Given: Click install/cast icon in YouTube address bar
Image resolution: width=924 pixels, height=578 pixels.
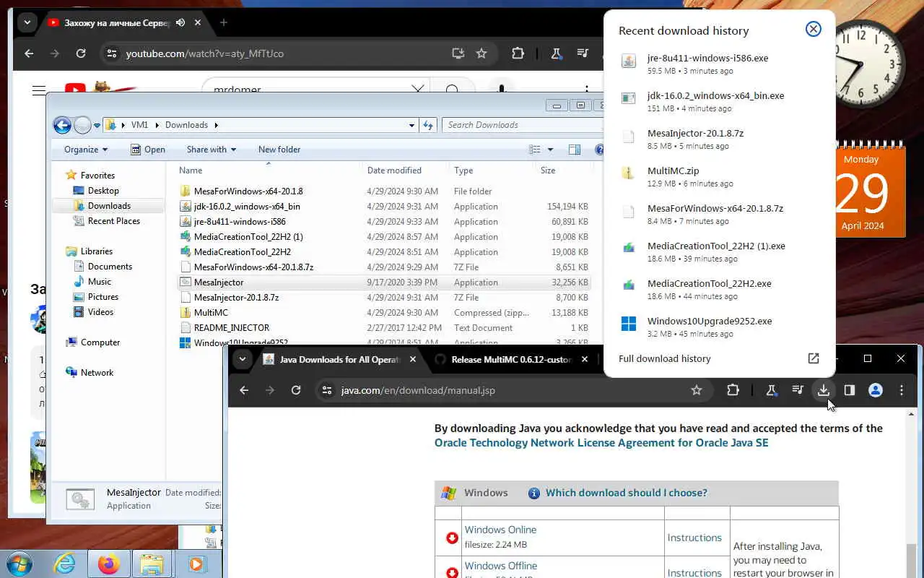Looking at the screenshot, I should point(458,53).
